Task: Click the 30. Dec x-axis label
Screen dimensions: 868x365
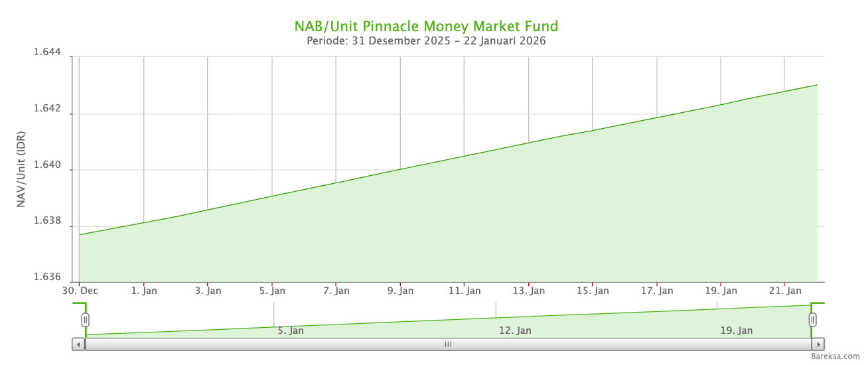Action: [x=80, y=291]
